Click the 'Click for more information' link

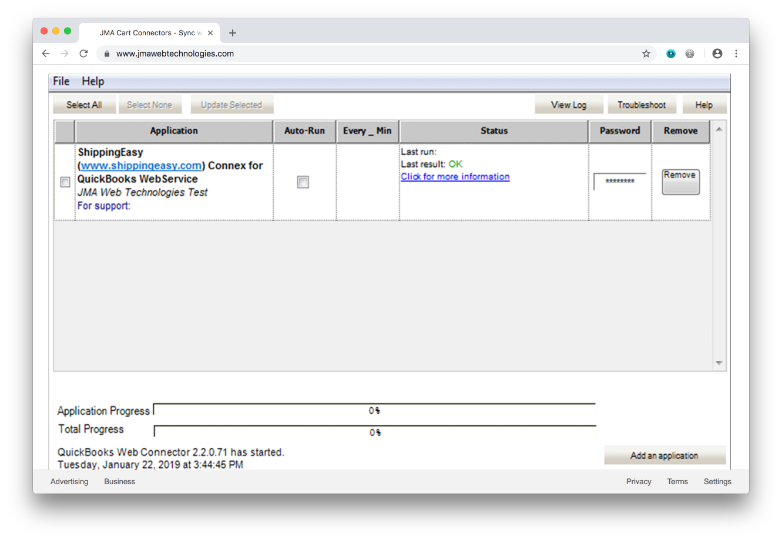click(x=455, y=177)
